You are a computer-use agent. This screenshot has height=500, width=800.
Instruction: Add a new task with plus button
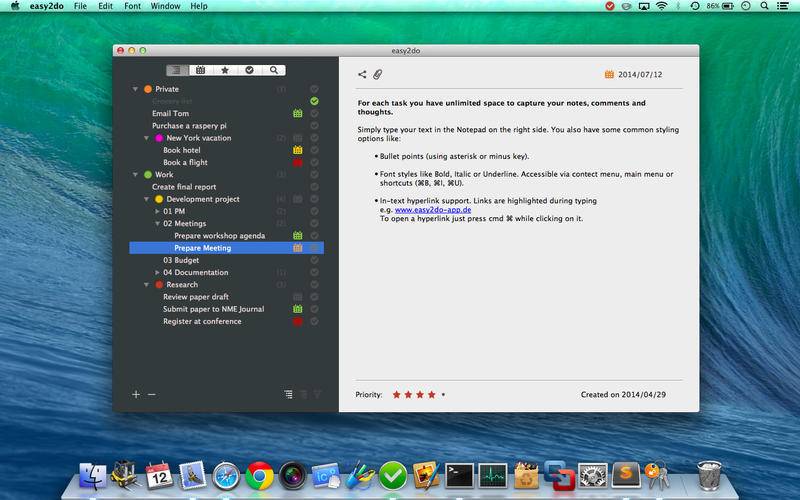point(136,394)
